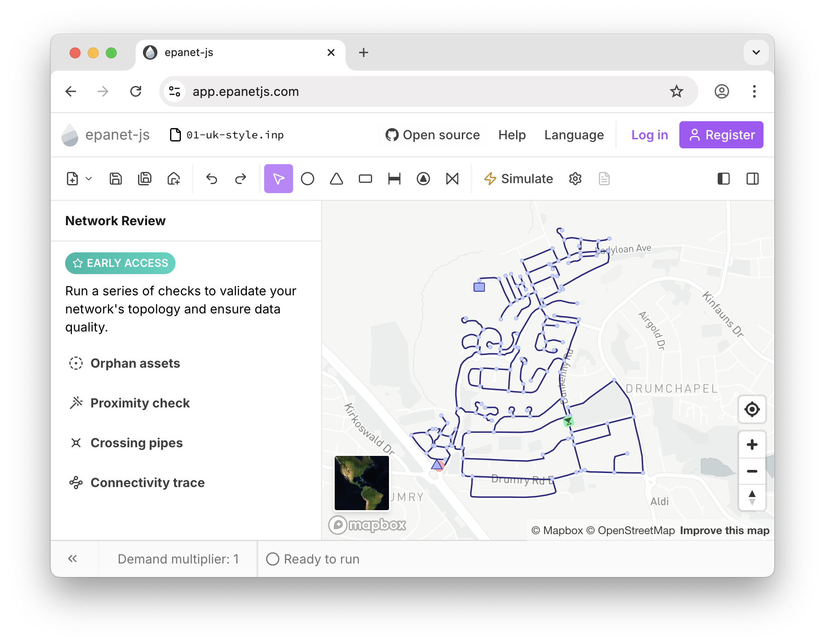Click the Simulate button
The width and height of the screenshot is (825, 644).
click(x=518, y=179)
